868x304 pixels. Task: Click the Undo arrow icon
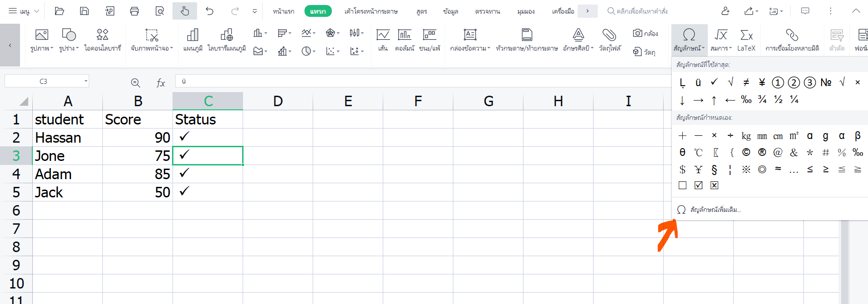click(x=209, y=11)
